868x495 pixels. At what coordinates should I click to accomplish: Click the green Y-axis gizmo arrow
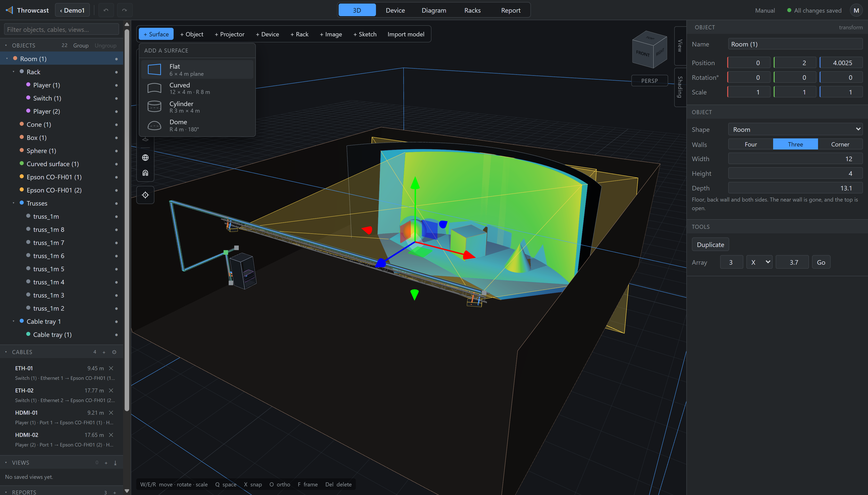point(415,183)
